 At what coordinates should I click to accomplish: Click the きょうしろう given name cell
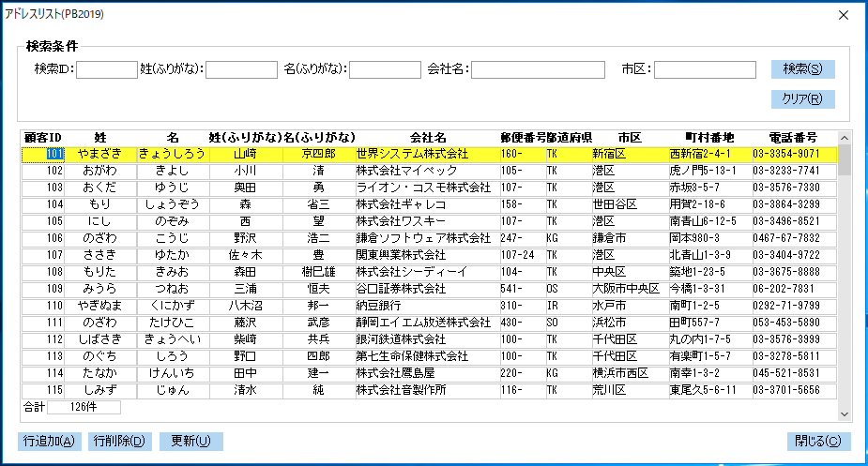pyautogui.click(x=173, y=154)
